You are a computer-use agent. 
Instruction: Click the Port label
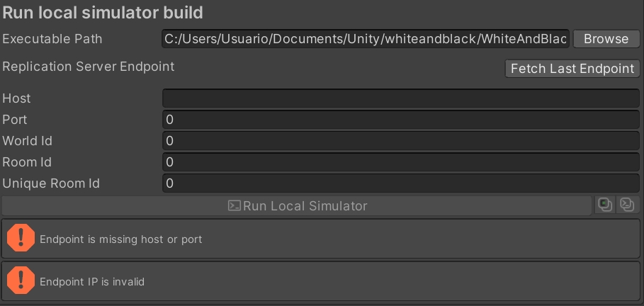tap(15, 120)
